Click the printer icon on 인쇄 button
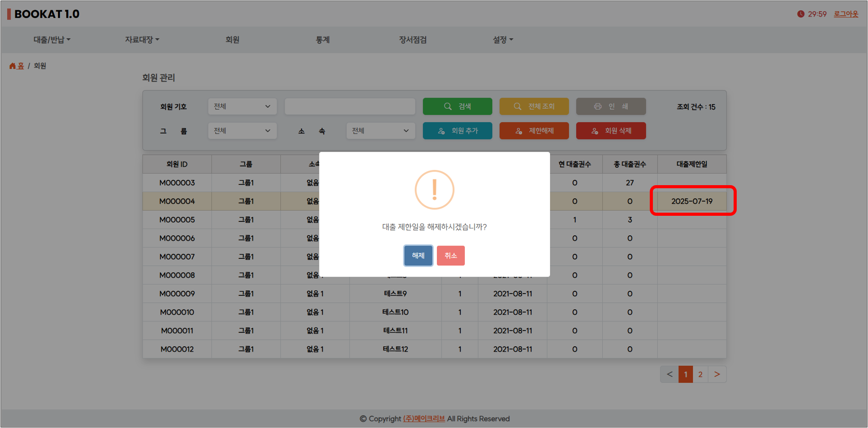 point(597,107)
